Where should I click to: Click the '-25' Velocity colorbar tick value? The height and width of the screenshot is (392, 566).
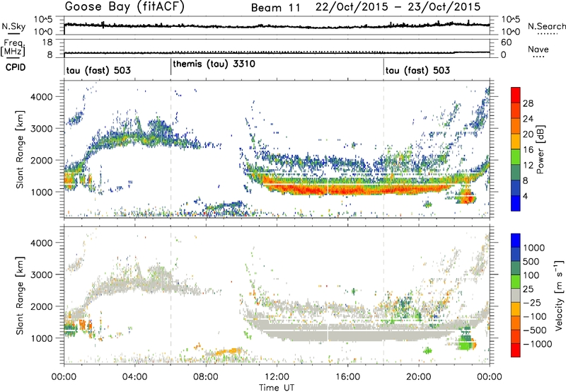point(532,302)
